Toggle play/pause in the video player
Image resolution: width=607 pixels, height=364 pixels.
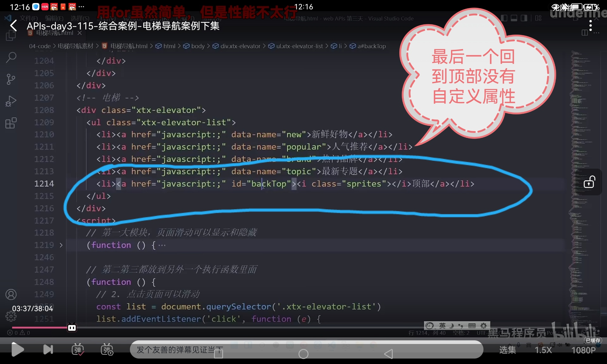tap(18, 349)
